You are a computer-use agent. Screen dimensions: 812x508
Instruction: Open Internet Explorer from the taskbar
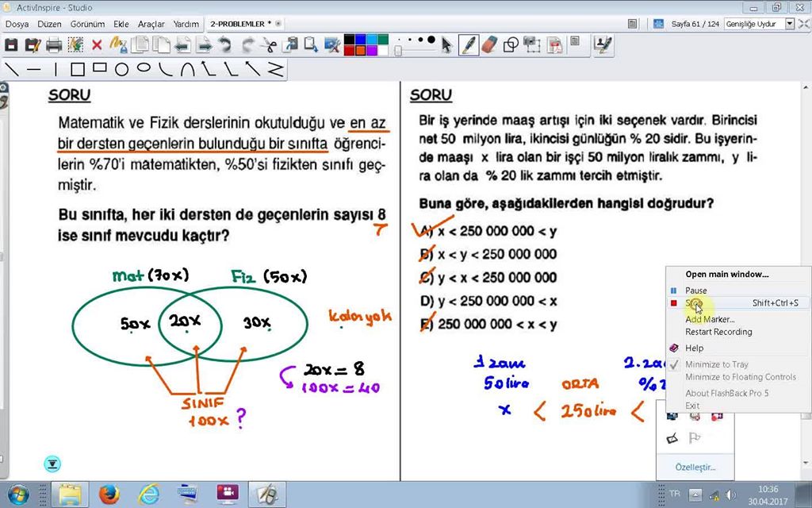pos(148,495)
